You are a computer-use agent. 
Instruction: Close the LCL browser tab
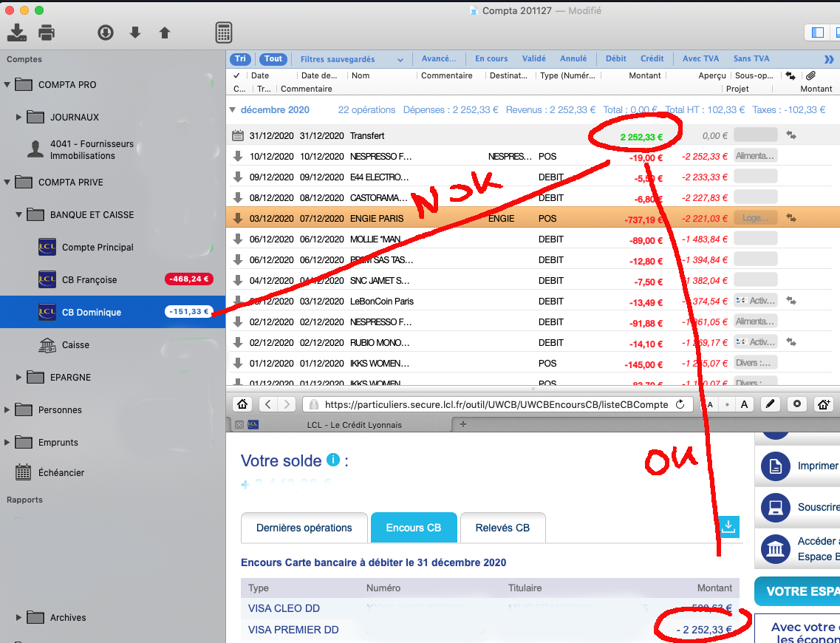(x=239, y=424)
